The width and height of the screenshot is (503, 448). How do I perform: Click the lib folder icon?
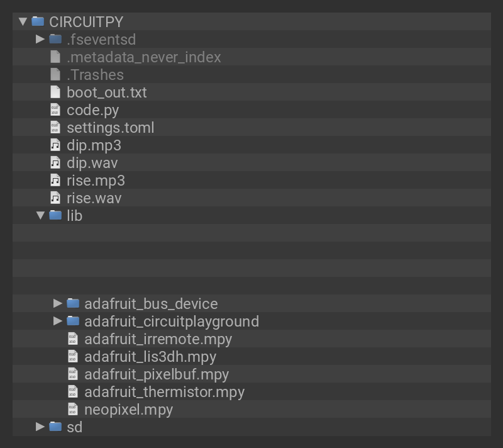[55, 215]
